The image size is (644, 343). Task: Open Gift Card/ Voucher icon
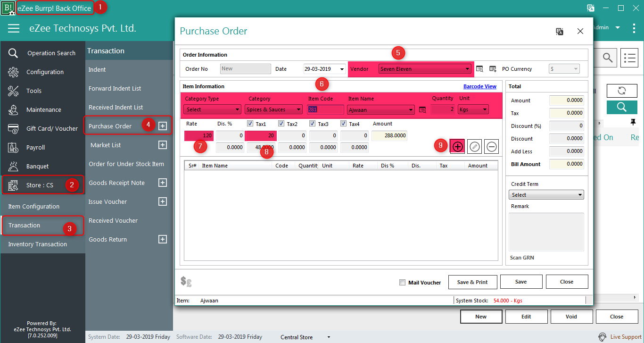click(13, 128)
